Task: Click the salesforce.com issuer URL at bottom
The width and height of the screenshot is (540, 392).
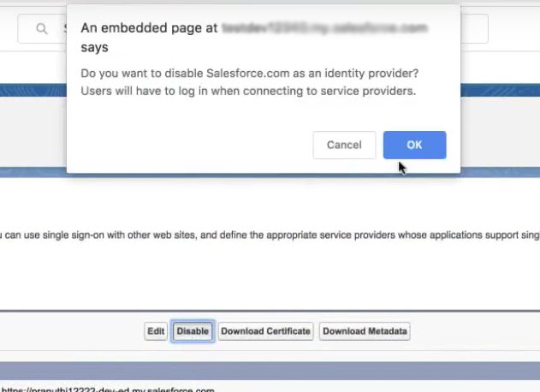Action: [x=108, y=389]
